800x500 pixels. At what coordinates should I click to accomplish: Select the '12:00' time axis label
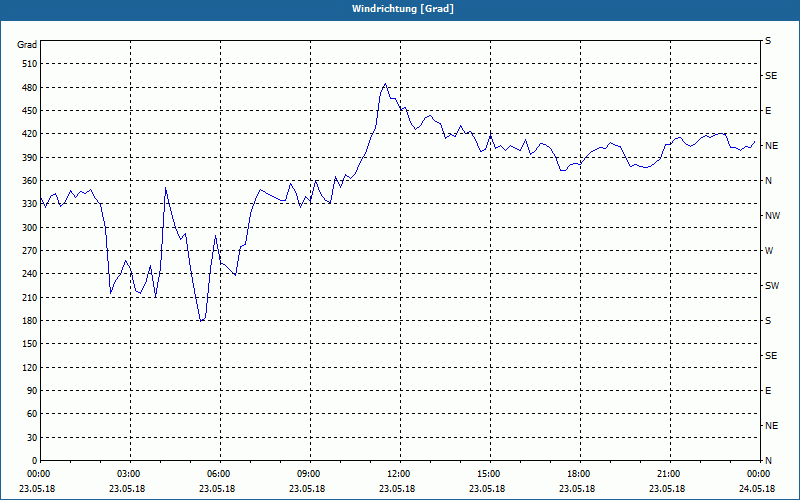click(400, 474)
